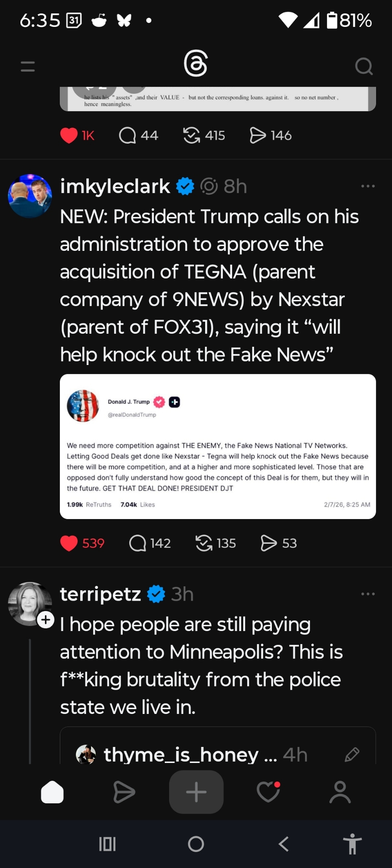Image resolution: width=392 pixels, height=868 pixels.
Task: Open the hamburger menu at top left
Action: pyautogui.click(x=28, y=66)
